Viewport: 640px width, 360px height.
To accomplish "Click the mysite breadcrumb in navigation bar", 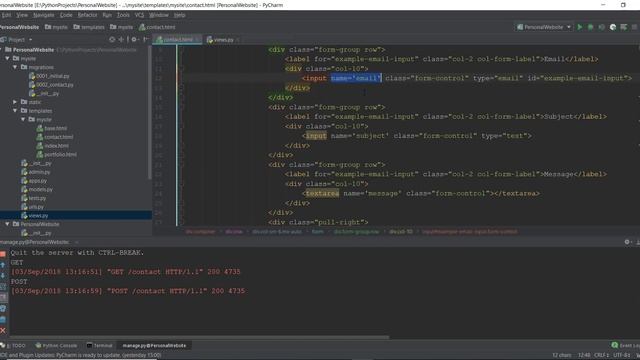I will (x=56, y=27).
